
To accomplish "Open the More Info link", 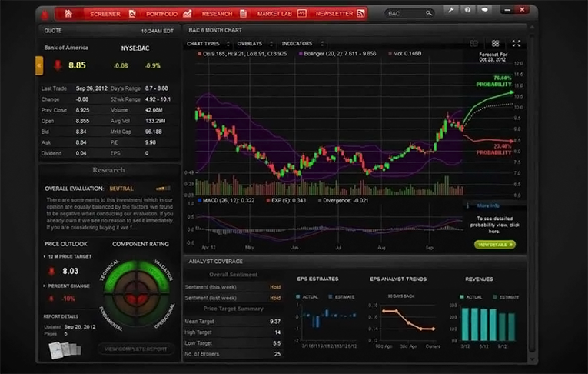I will 488,205.
